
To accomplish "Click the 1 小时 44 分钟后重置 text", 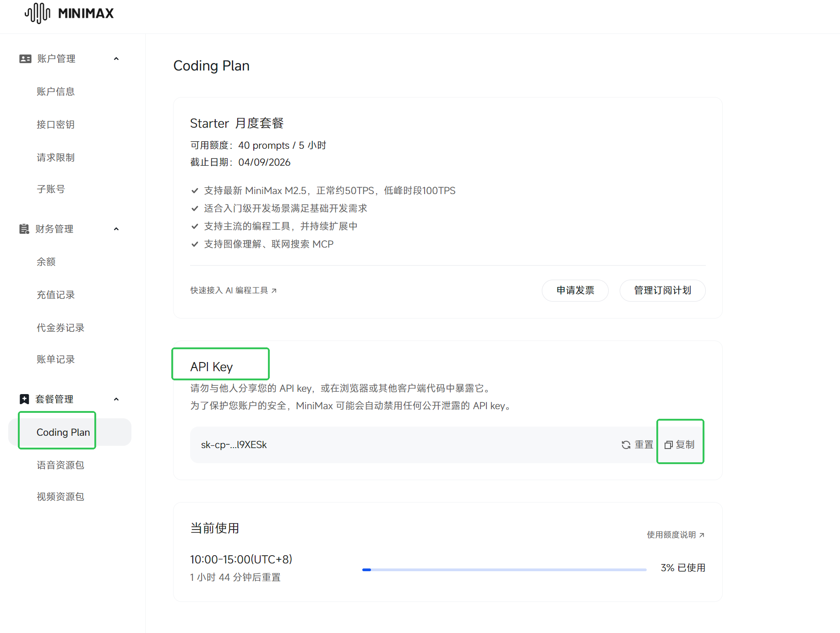I will point(235,577).
